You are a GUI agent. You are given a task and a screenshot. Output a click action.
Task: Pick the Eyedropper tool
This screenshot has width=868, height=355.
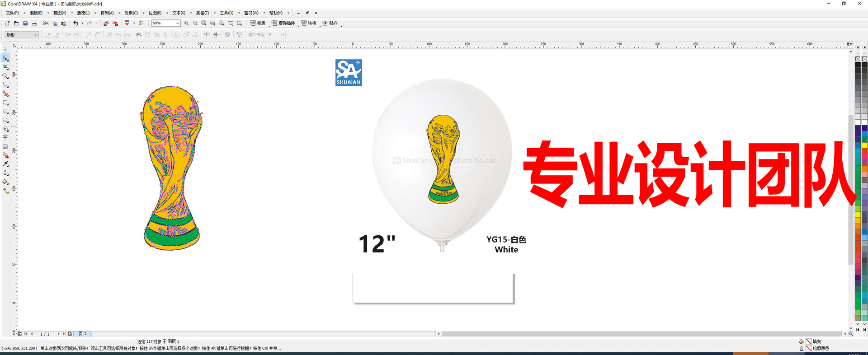pyautogui.click(x=5, y=164)
